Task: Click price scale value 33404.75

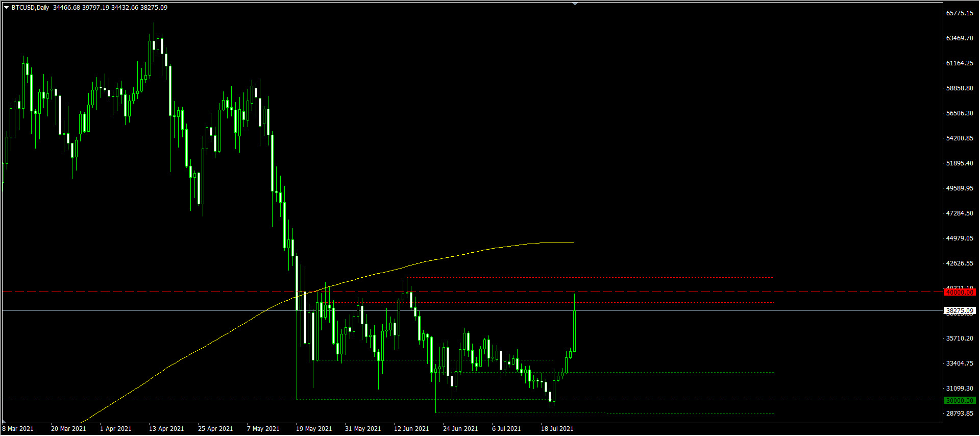Action: [960, 364]
